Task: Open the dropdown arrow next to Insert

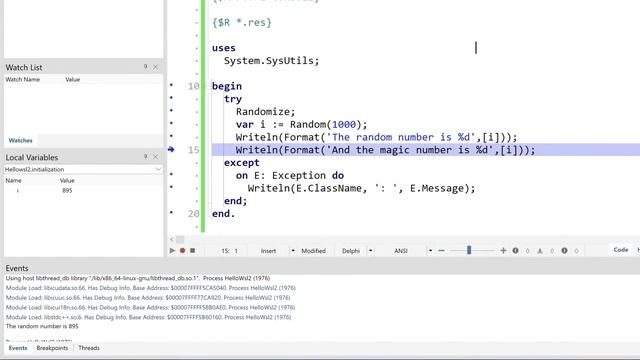Action: [293, 251]
